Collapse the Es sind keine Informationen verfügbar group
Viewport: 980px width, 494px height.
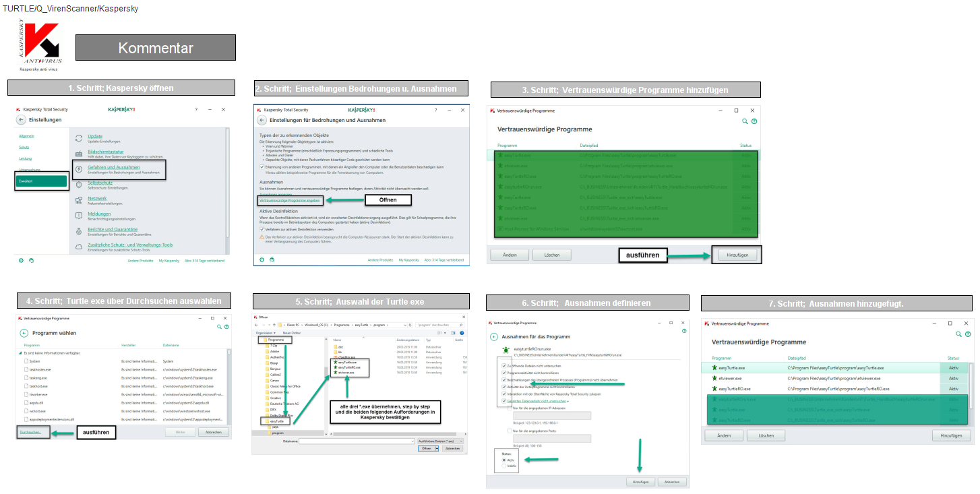[x=20, y=353]
